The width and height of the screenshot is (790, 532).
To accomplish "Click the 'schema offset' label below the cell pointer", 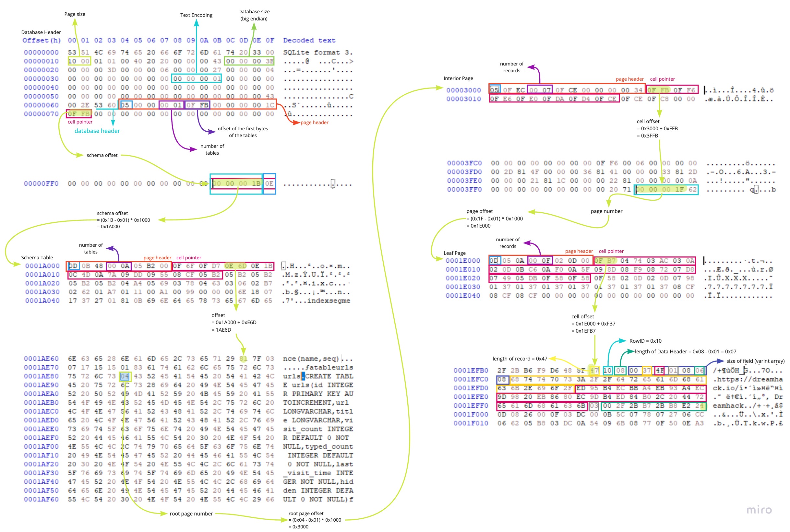I will pyautogui.click(x=102, y=155).
